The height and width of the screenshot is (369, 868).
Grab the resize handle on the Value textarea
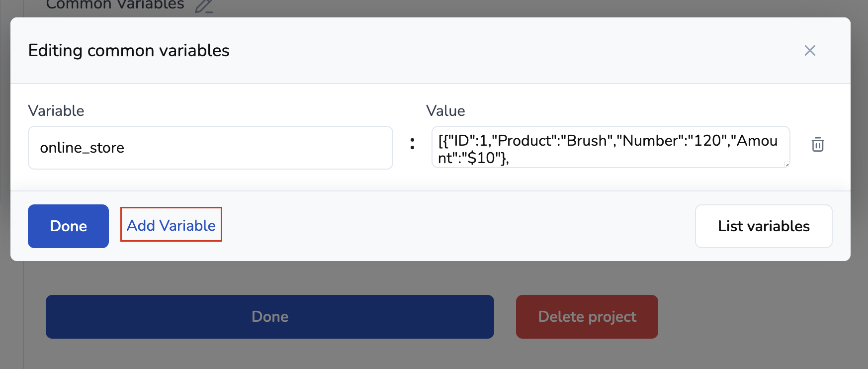786,165
